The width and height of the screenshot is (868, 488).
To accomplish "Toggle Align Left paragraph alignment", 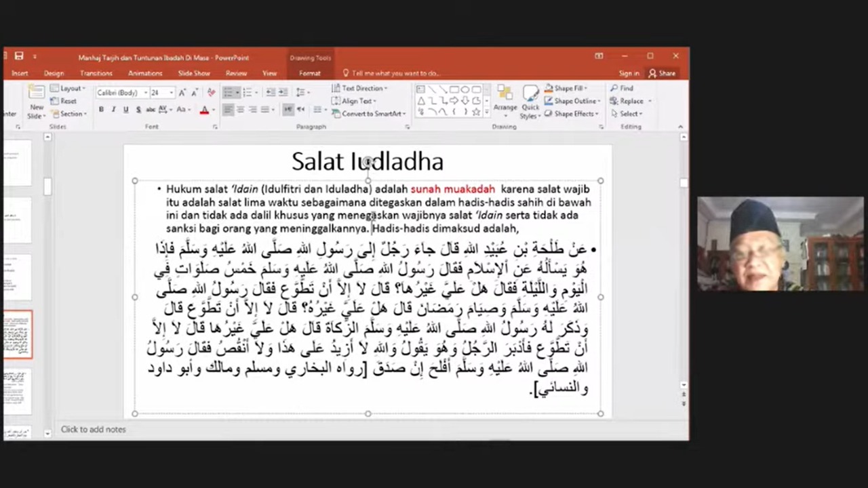I will click(x=228, y=109).
